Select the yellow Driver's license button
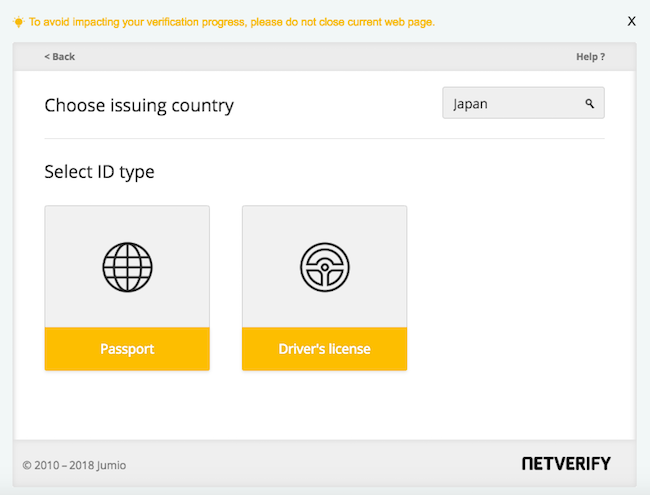 [x=324, y=349]
